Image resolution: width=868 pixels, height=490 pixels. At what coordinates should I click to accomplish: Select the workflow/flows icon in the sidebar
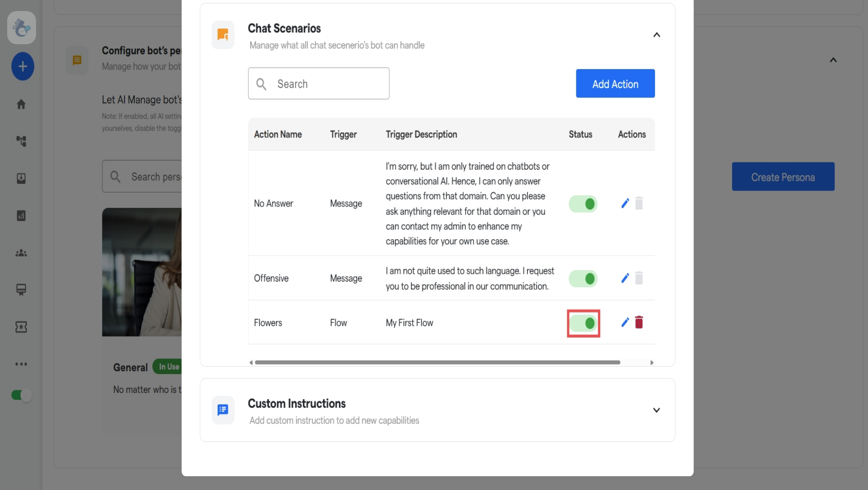(x=21, y=141)
